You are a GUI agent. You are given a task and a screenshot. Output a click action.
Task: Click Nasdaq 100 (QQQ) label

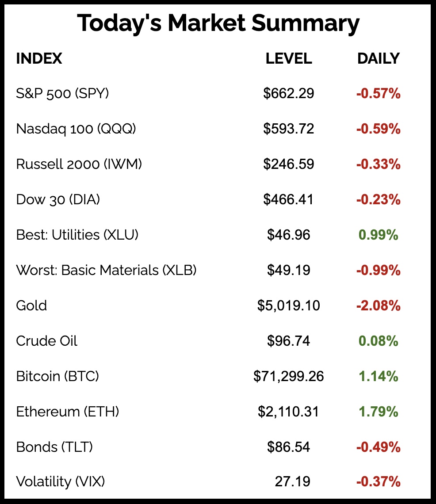(76, 129)
